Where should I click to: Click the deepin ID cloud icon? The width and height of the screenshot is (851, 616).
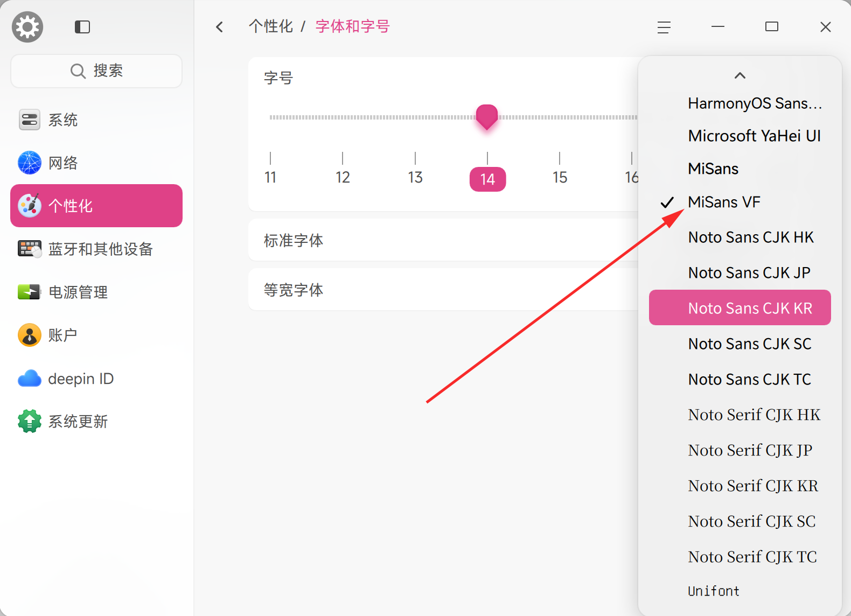(x=30, y=379)
